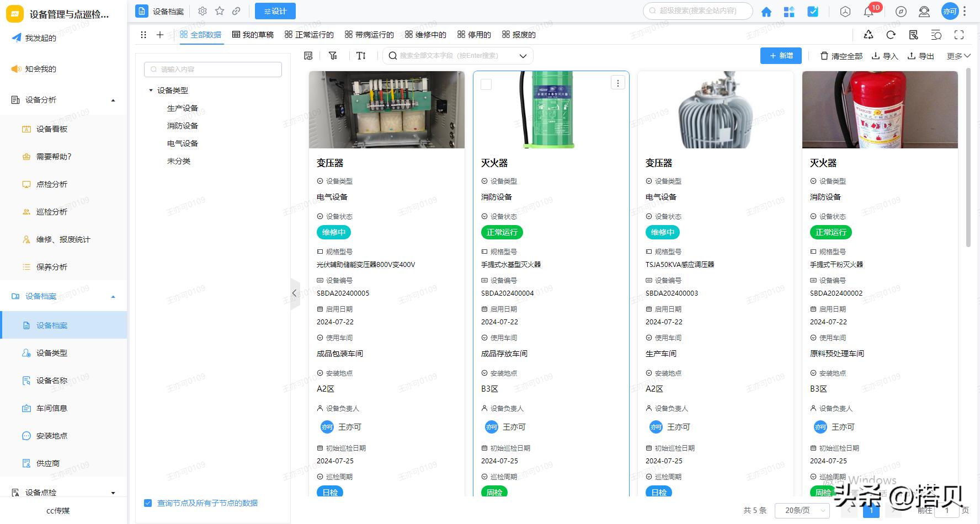This screenshot has width=980, height=524.
Task: Check the checkbox on the 灭火器 card
Action: point(486,83)
